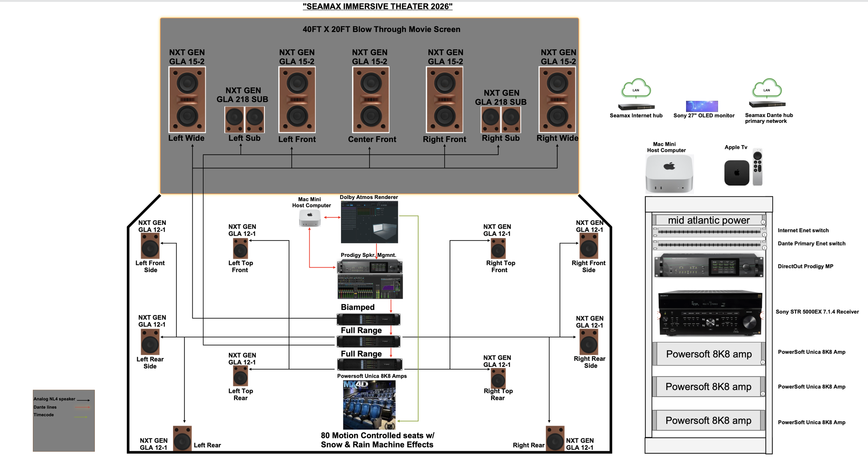Open the Dolby Atmos Renderer screenshot
This screenshot has height=462, width=868.
[x=369, y=222]
